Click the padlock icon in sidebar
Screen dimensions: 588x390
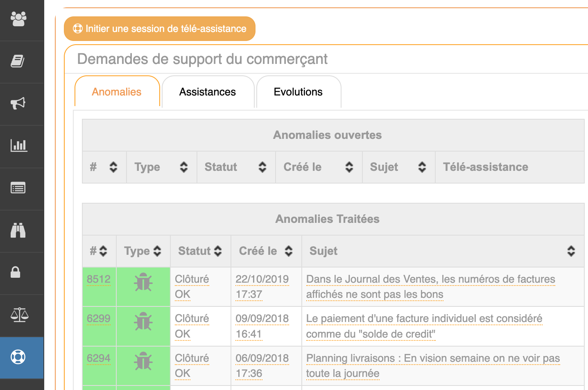pyautogui.click(x=16, y=272)
